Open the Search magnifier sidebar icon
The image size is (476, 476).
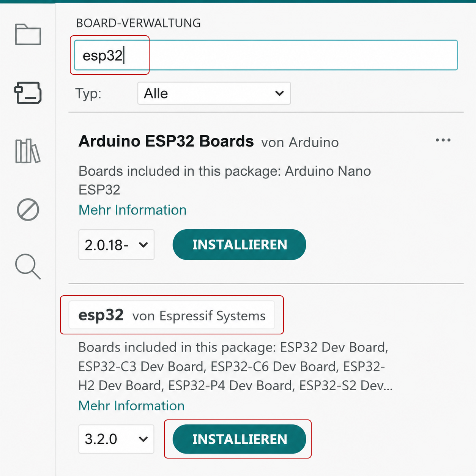(28, 267)
